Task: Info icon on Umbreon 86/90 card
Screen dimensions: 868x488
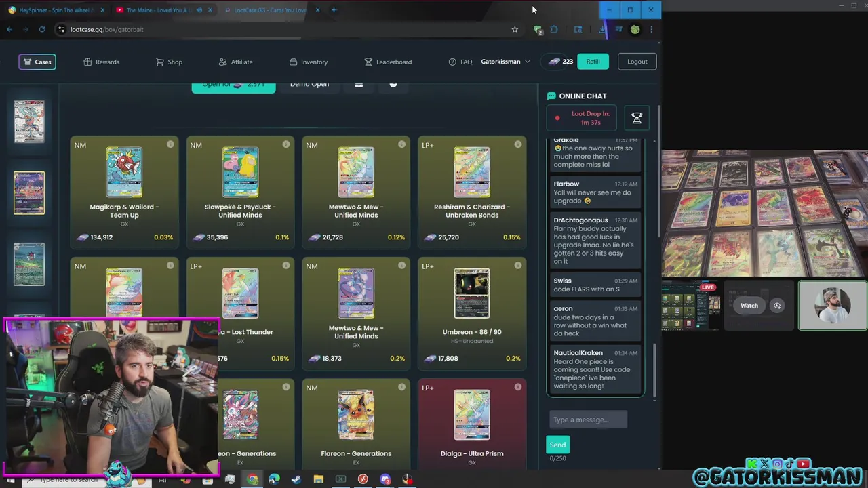Action: tap(518, 266)
